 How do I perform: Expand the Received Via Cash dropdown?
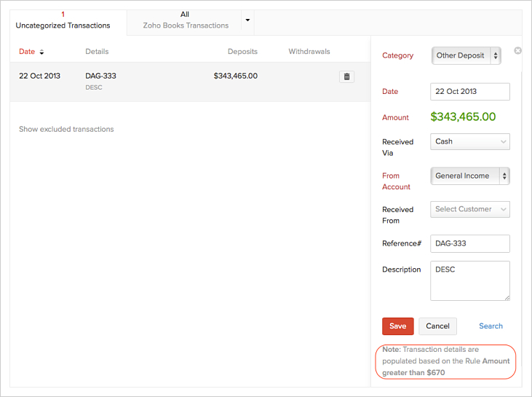[x=469, y=141]
